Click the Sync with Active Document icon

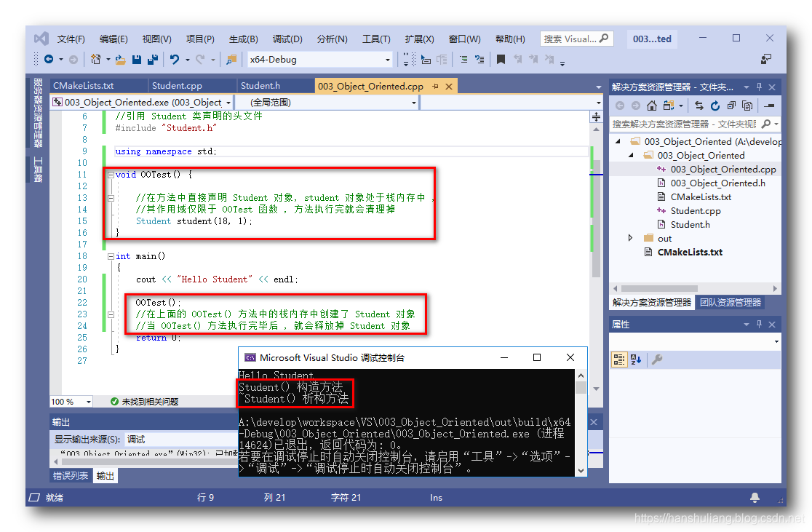[x=699, y=106]
